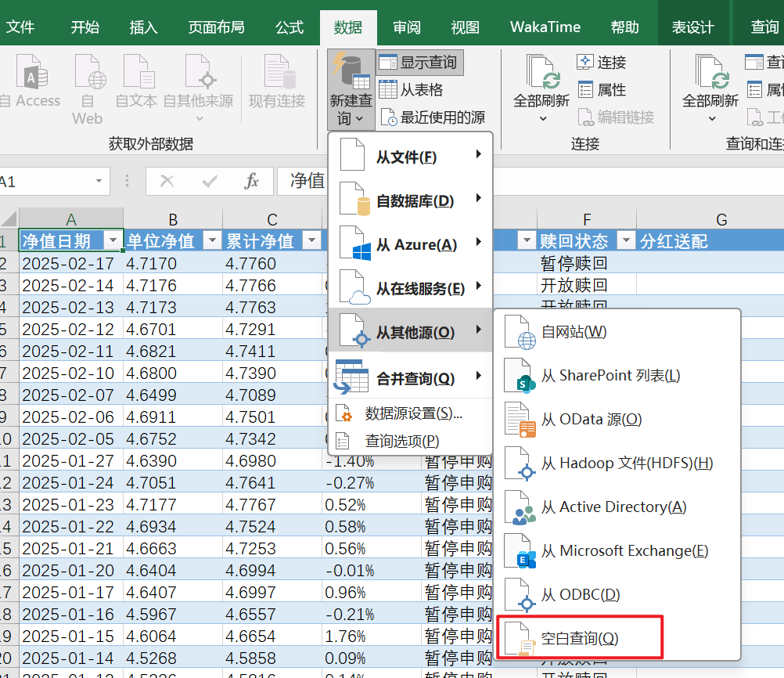
Task: Click the insert function fx icon
Action: pyautogui.click(x=251, y=182)
